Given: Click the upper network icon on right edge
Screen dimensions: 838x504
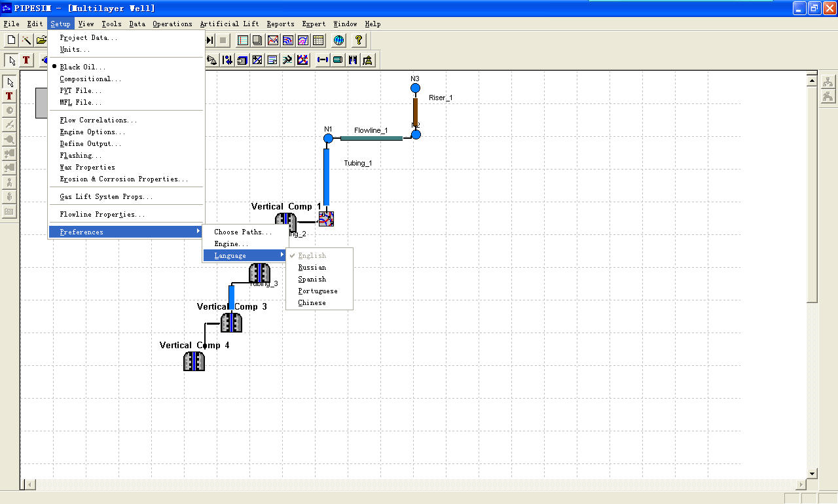Looking at the screenshot, I should tap(828, 82).
